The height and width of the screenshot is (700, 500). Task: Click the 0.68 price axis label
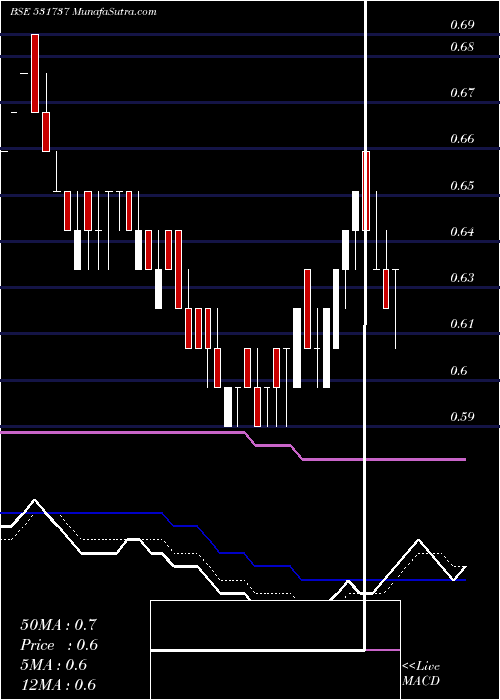pyautogui.click(x=462, y=46)
